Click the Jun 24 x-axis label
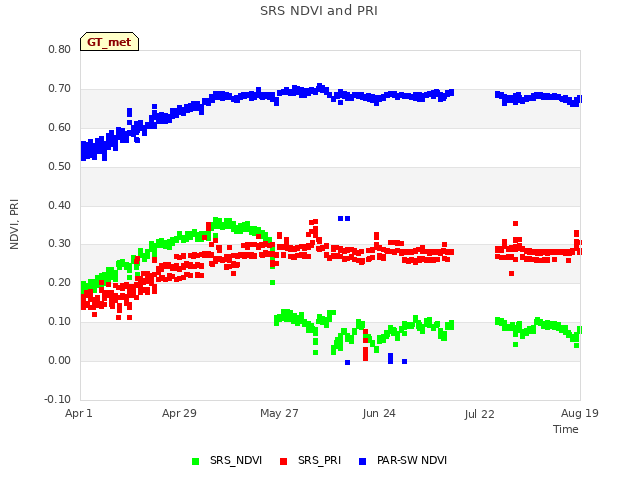The height and width of the screenshot is (480, 640). [379, 413]
